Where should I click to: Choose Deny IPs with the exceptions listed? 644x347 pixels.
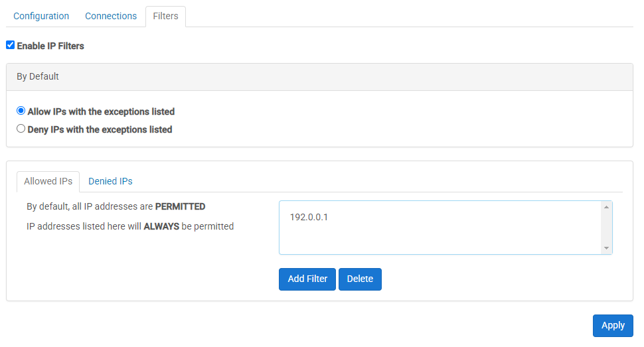[21, 129]
